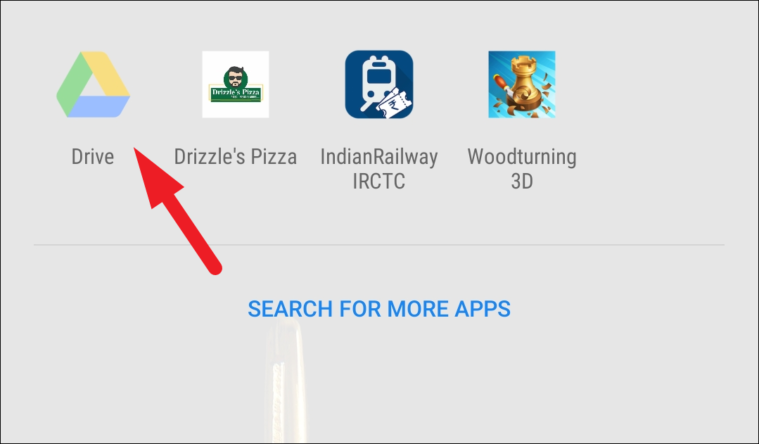Tap the golden chess rook graphic
Screen dimensions: 759x444
(524, 84)
